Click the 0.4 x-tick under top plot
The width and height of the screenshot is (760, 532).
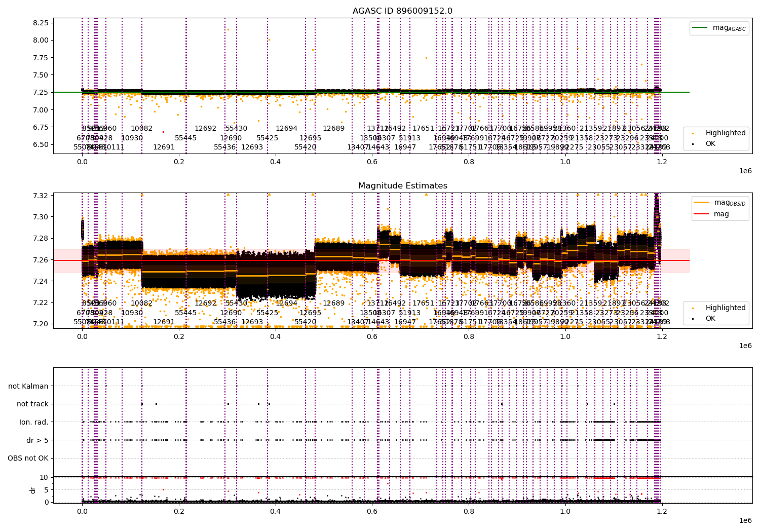pyautogui.click(x=275, y=162)
